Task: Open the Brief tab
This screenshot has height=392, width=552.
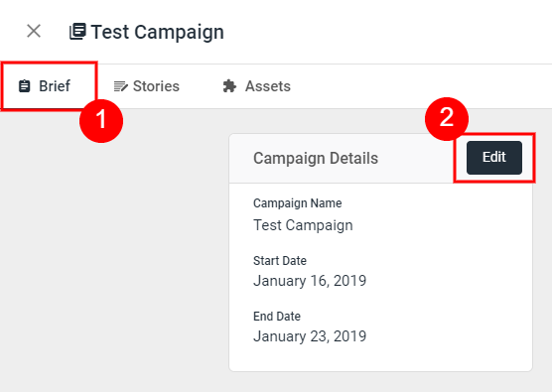Action: click(x=45, y=86)
